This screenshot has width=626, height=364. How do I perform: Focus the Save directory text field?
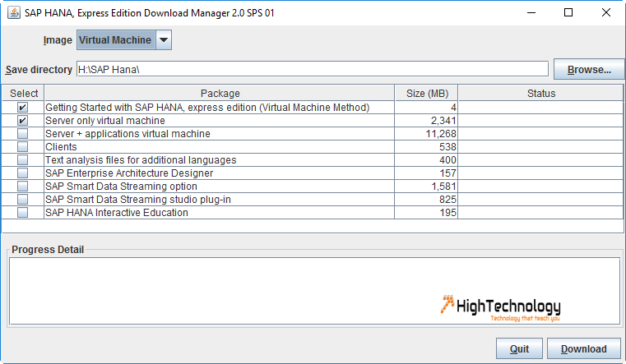[313, 69]
